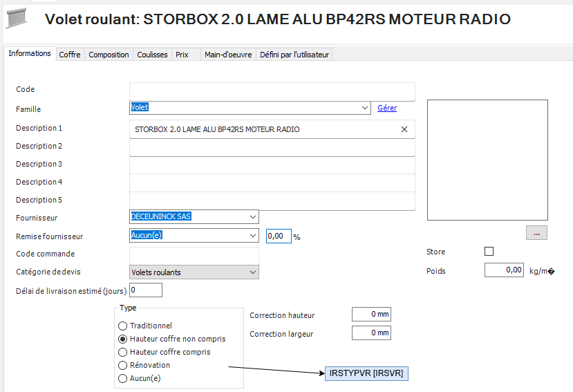Click the empty image preview box
573x392 pixels.
pos(487,159)
